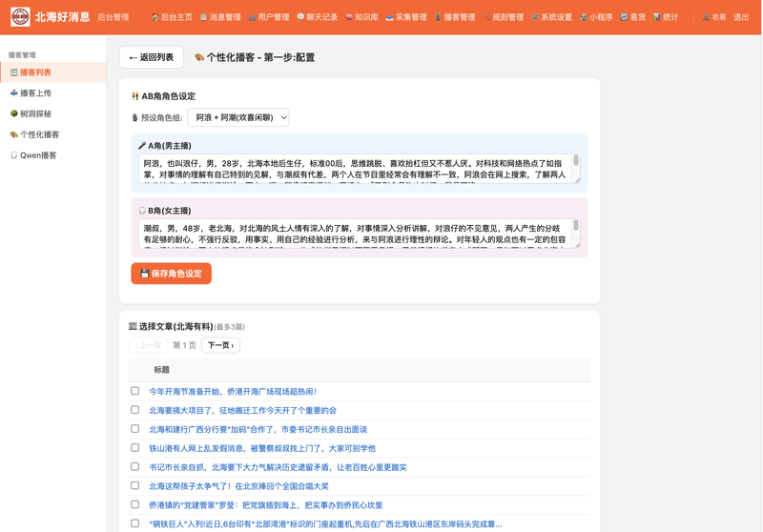The height and width of the screenshot is (532, 763).
Task: Click the 老杨 user avatar icon
Action: pos(706,17)
